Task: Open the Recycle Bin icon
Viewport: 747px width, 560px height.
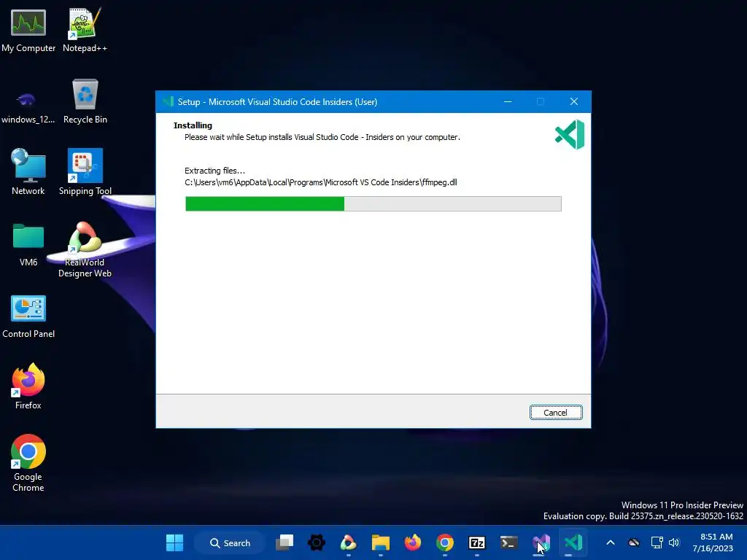Action: 85,101
